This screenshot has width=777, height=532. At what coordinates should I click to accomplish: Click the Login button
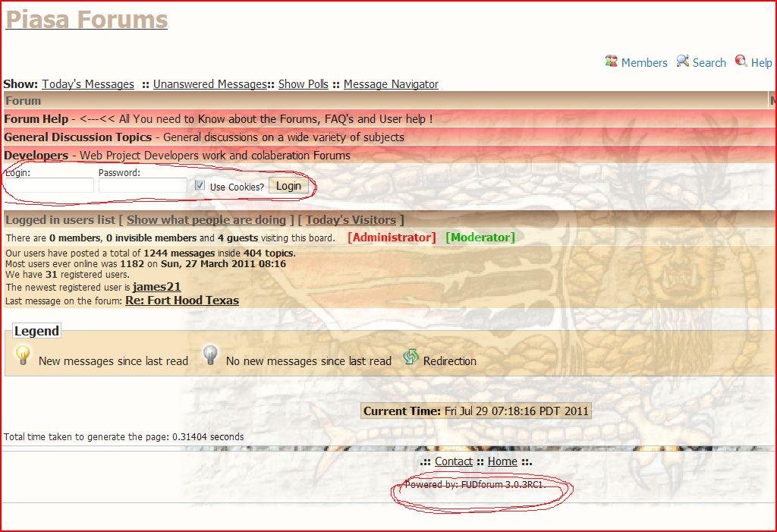point(288,186)
